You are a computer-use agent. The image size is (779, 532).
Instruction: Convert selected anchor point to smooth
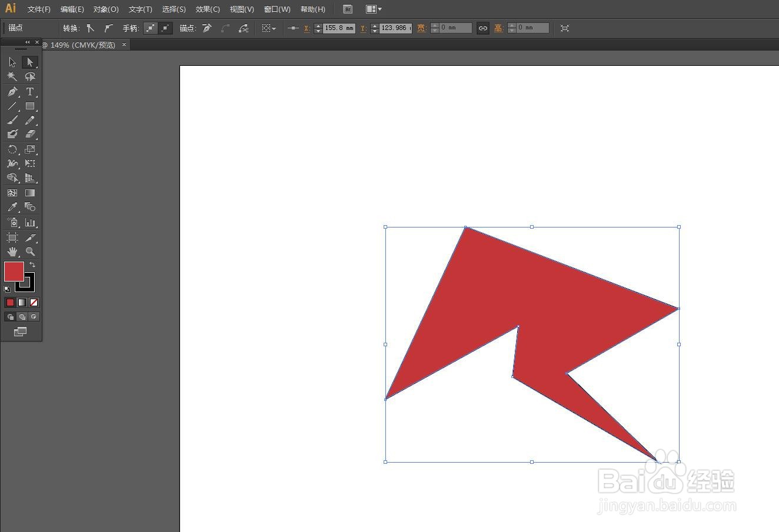pyautogui.click(x=108, y=28)
